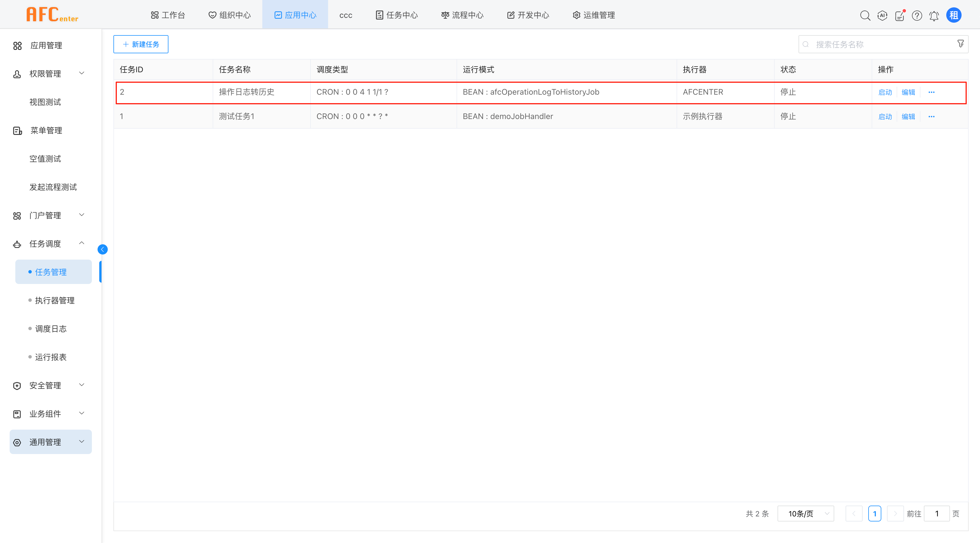Open the 10条/页 page size dropdown

point(806,514)
